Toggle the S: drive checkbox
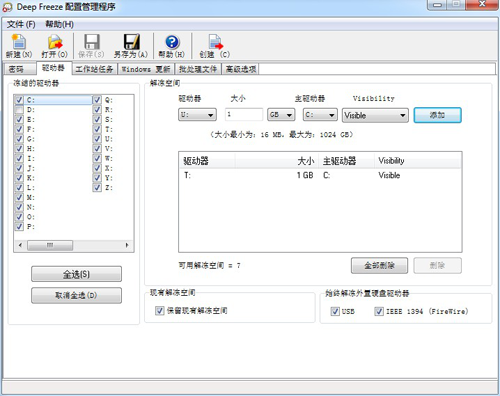500x396 pixels. coord(97,119)
